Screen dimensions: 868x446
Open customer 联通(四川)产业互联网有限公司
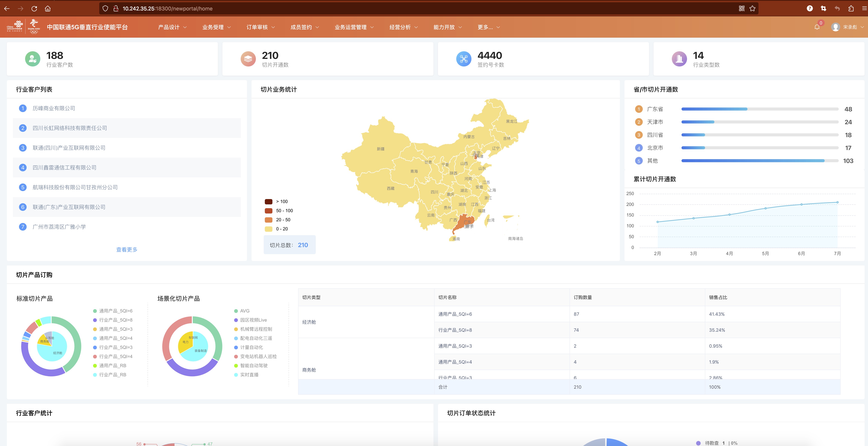click(69, 148)
